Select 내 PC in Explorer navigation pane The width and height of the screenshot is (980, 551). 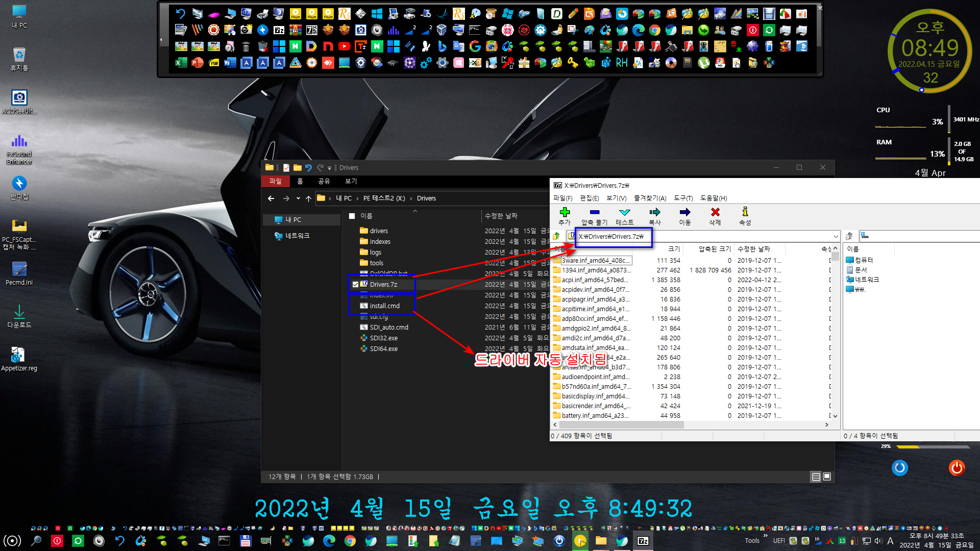[301, 220]
